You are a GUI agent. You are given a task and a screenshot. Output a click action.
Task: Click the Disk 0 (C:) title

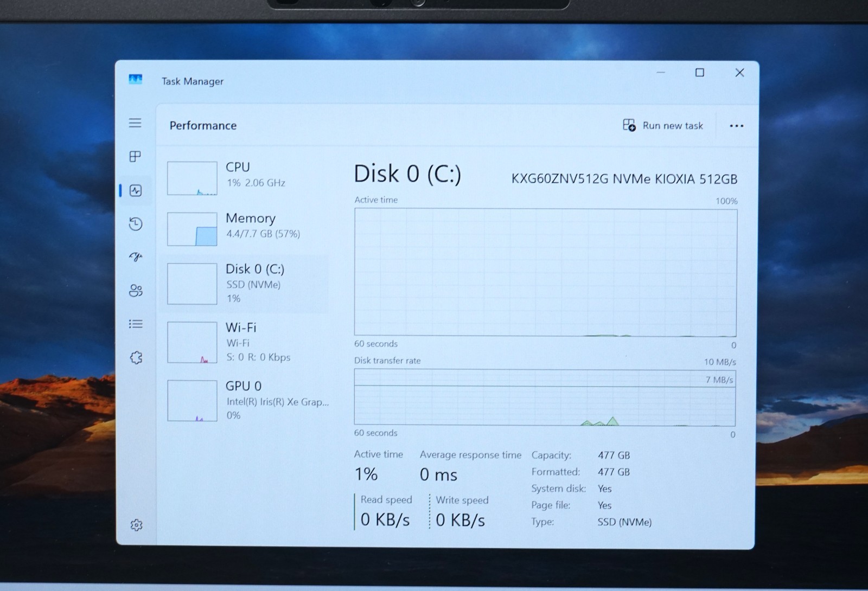click(x=407, y=174)
